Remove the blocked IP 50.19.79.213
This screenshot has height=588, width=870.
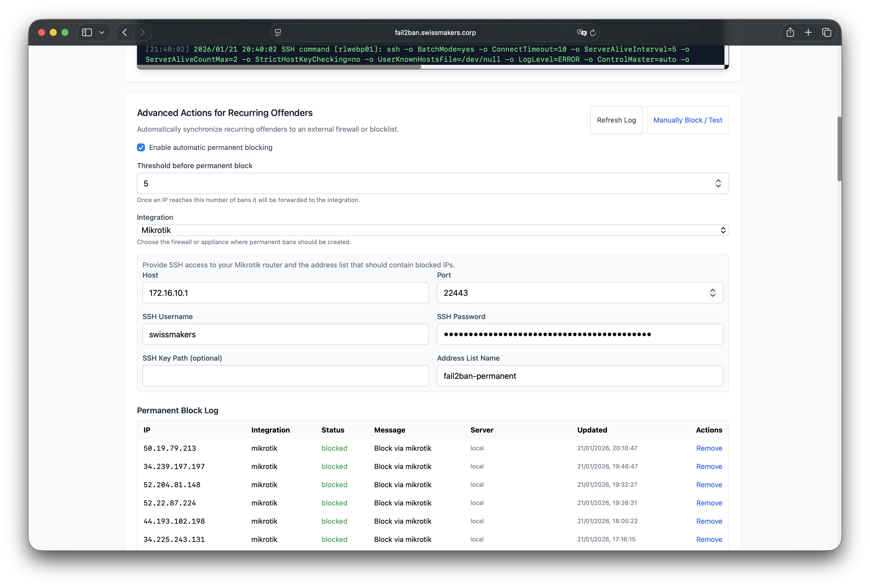709,448
